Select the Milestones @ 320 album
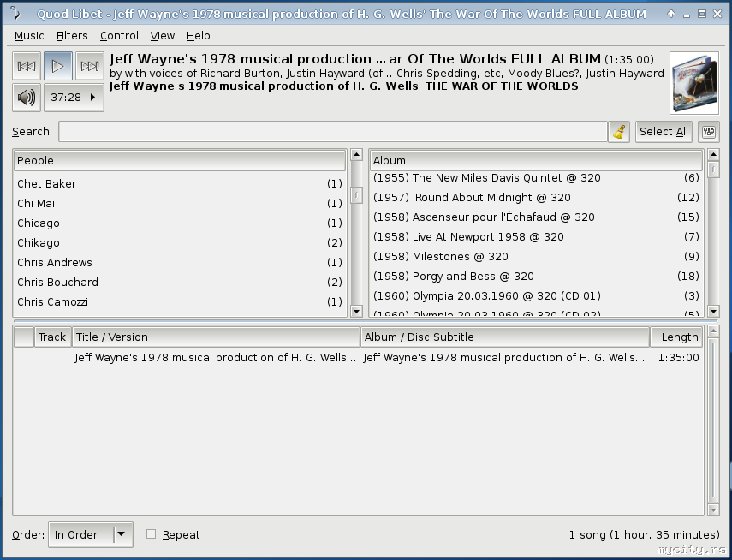Viewport: 732px width, 560px height. pos(537,256)
